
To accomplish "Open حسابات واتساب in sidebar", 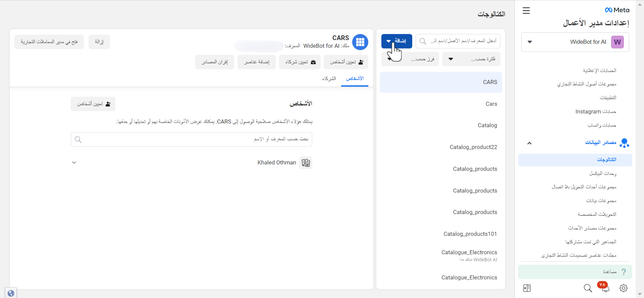I will pyautogui.click(x=602, y=125).
